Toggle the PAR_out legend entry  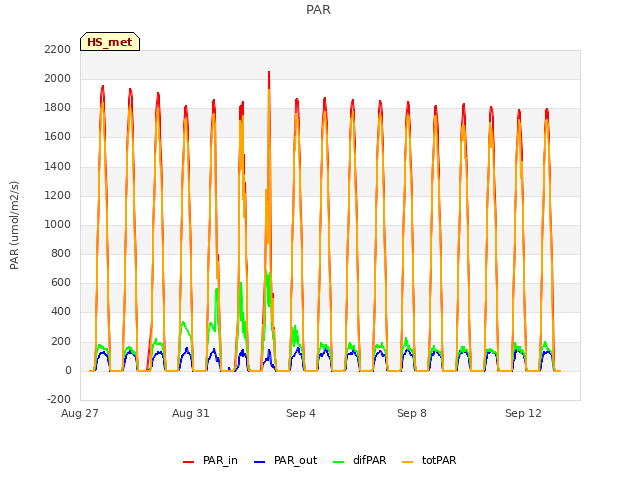coord(285,460)
